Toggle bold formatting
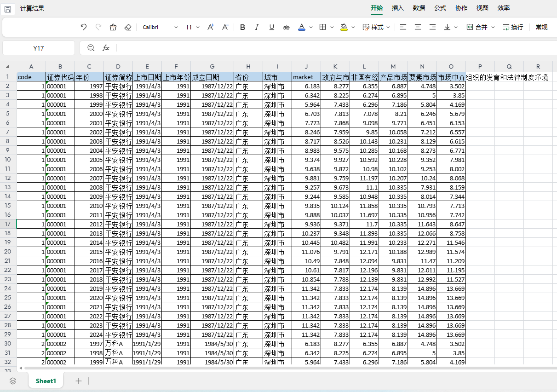The width and height of the screenshot is (557, 392). 242,27
